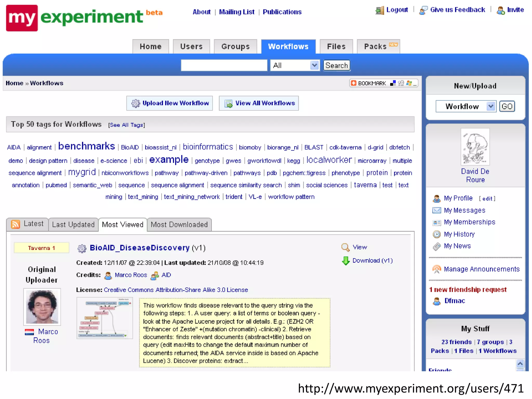This screenshot has height=399, width=532.
Task: Select the Last Updated tab
Action: [73, 224]
